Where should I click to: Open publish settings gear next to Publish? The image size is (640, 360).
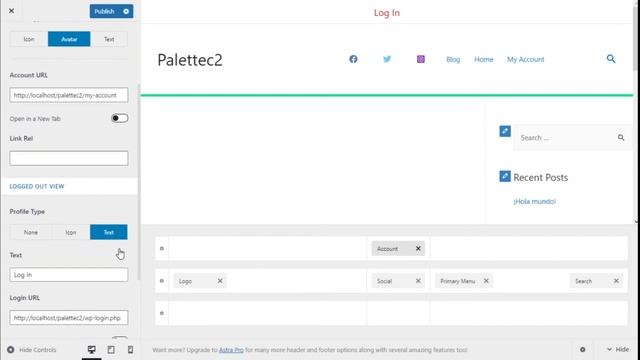126,11
